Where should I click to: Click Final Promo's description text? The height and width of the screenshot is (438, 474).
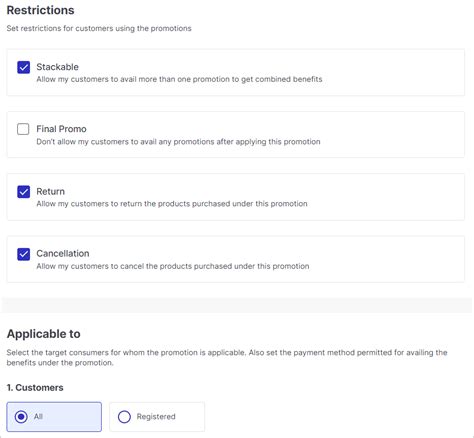178,142
